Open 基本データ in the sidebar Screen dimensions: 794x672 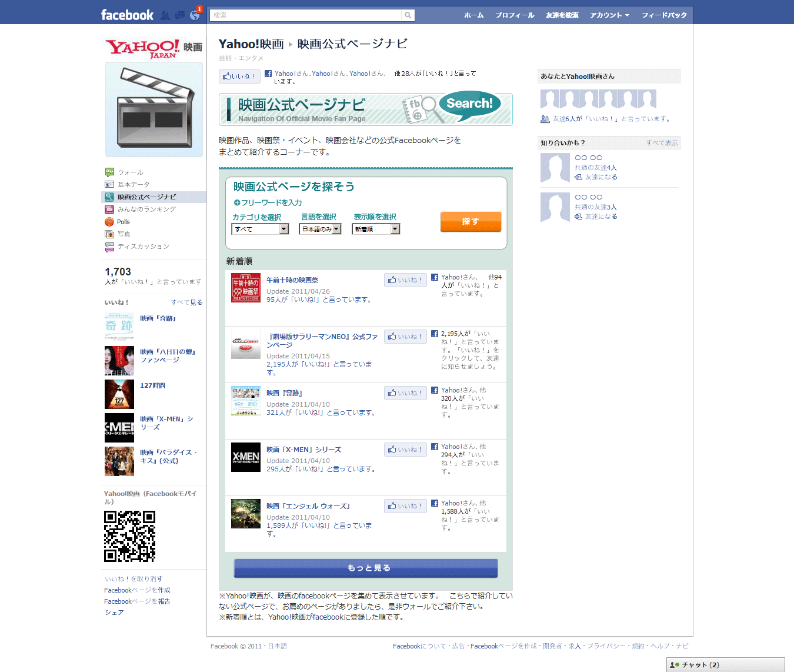coord(134,185)
